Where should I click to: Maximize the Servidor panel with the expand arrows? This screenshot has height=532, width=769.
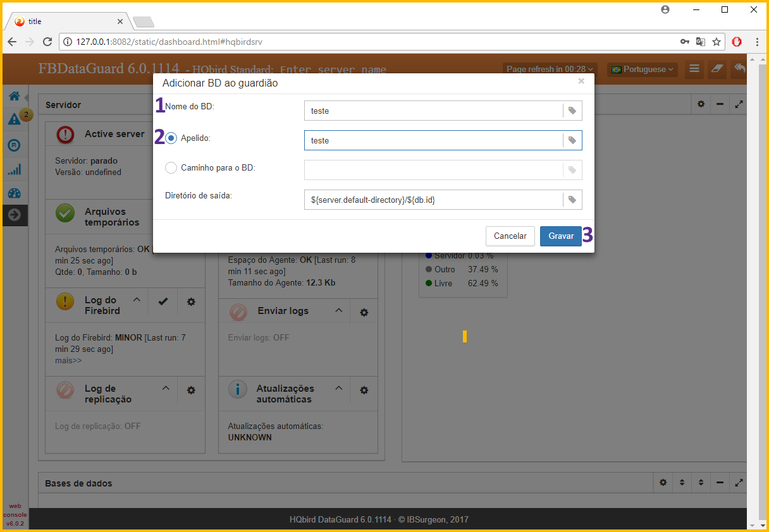(739, 104)
